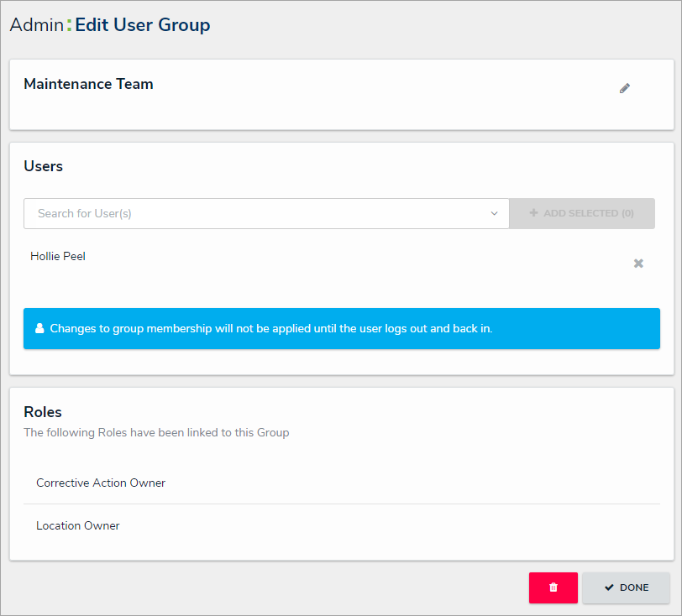The image size is (682, 616).
Task: Click the Done button label
Action: click(x=634, y=587)
